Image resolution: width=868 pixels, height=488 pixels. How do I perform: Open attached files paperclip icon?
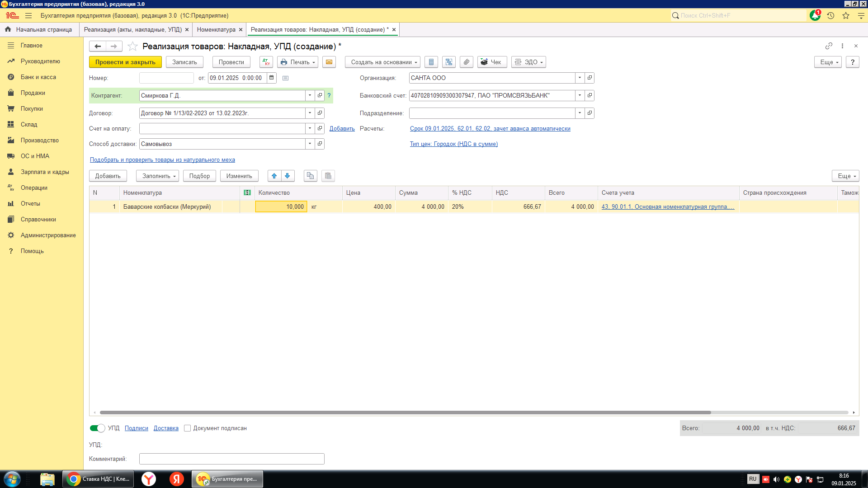pos(467,62)
